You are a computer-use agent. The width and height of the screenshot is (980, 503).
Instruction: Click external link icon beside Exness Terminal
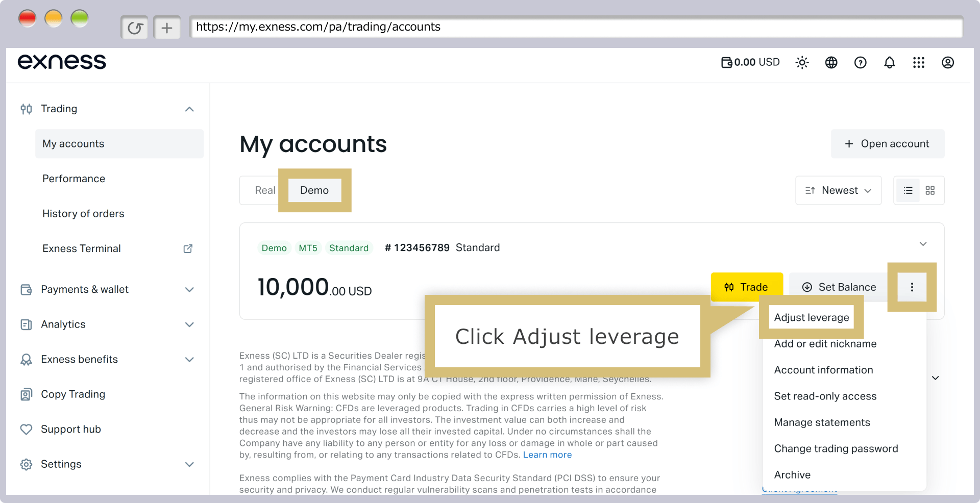point(188,248)
